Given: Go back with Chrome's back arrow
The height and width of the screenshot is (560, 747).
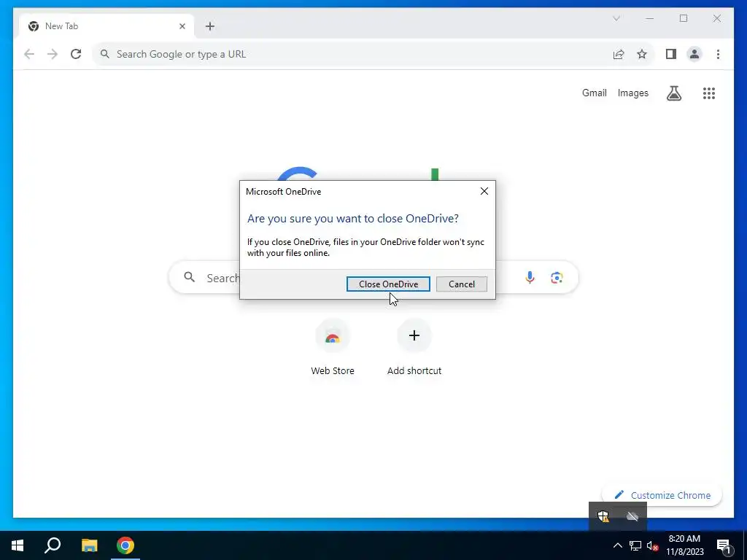Looking at the screenshot, I should (x=29, y=54).
